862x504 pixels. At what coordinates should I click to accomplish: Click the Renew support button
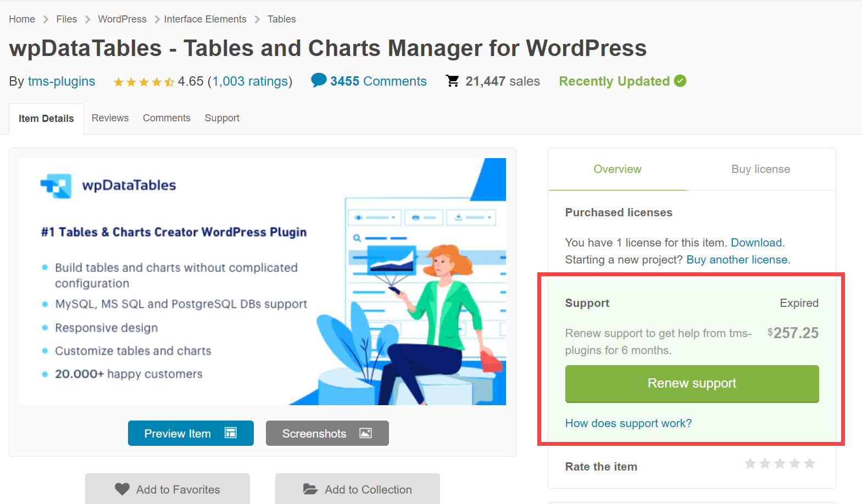(x=692, y=384)
